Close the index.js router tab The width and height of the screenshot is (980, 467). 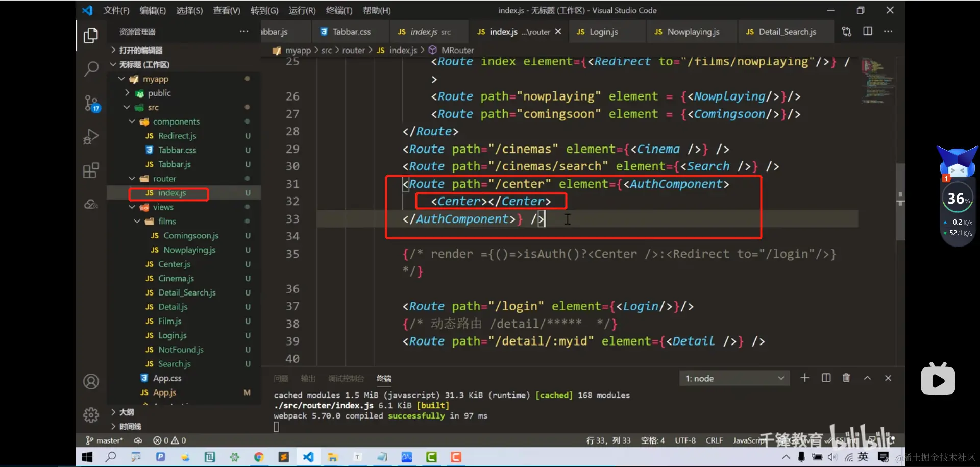coord(558,32)
